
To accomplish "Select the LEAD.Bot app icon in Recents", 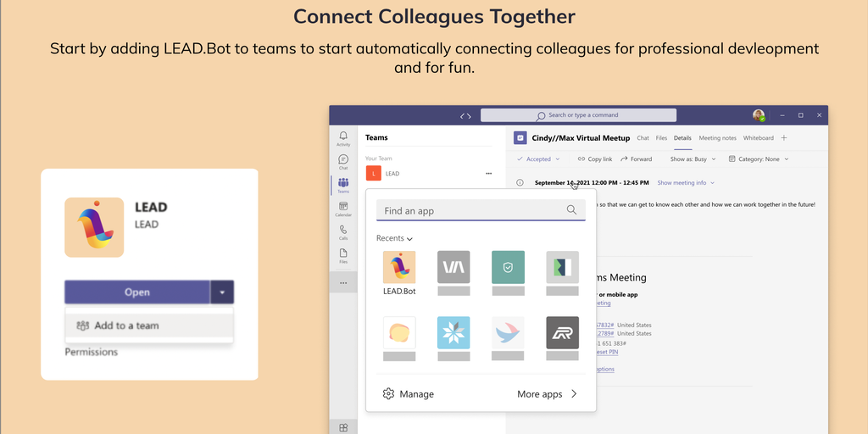I will pyautogui.click(x=399, y=267).
